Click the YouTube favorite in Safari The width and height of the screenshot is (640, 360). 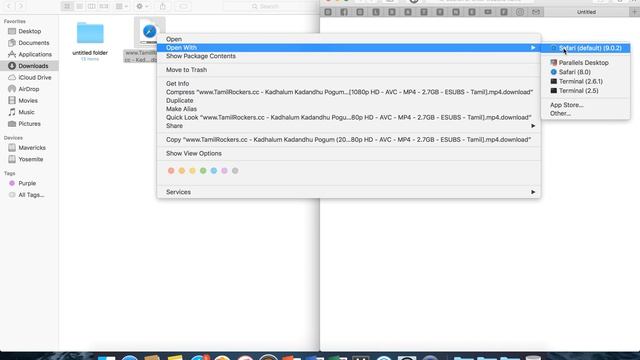pyautogui.click(x=488, y=12)
